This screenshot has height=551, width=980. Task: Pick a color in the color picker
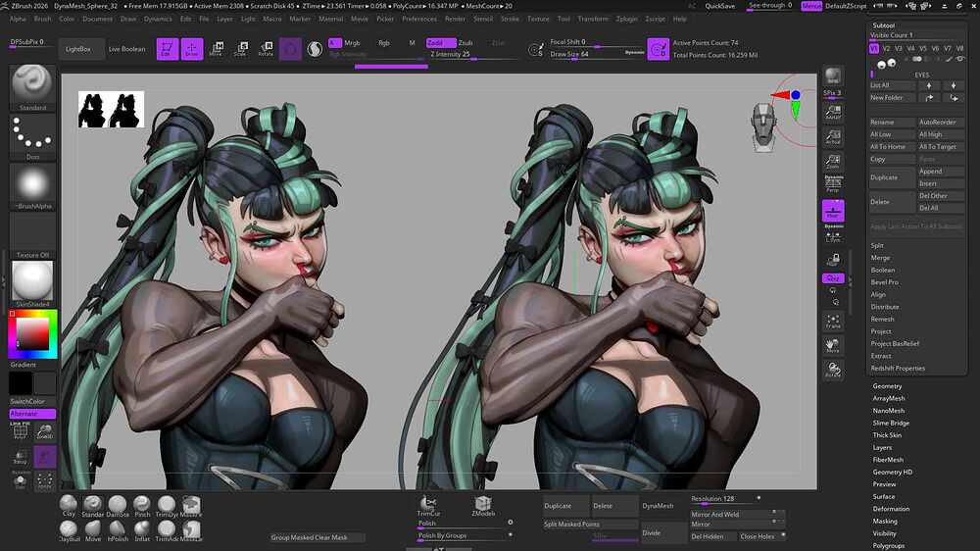pyautogui.click(x=32, y=333)
